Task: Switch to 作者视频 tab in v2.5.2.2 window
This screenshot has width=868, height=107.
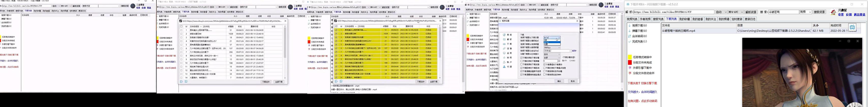Action: (x=645, y=19)
